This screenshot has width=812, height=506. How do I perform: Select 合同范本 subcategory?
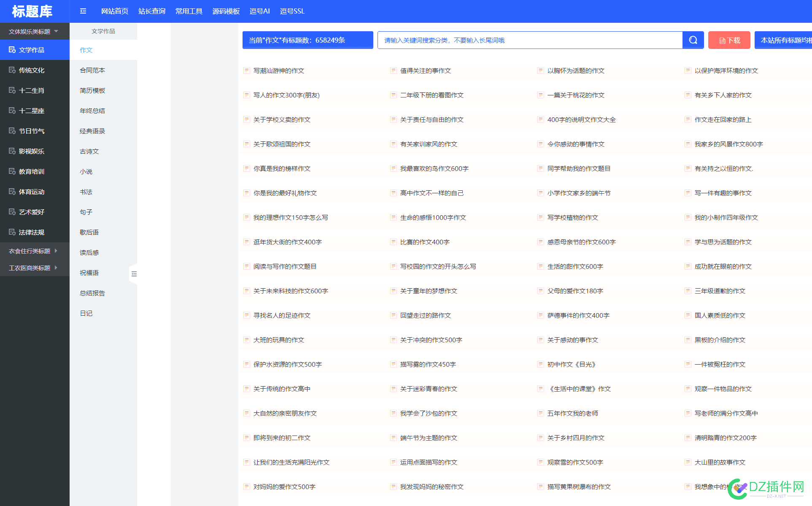click(x=92, y=70)
